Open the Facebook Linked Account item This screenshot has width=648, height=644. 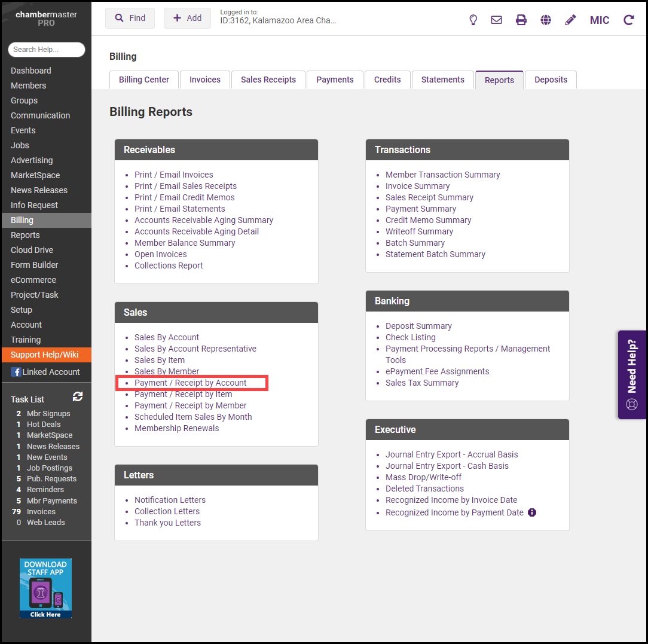[x=45, y=372]
